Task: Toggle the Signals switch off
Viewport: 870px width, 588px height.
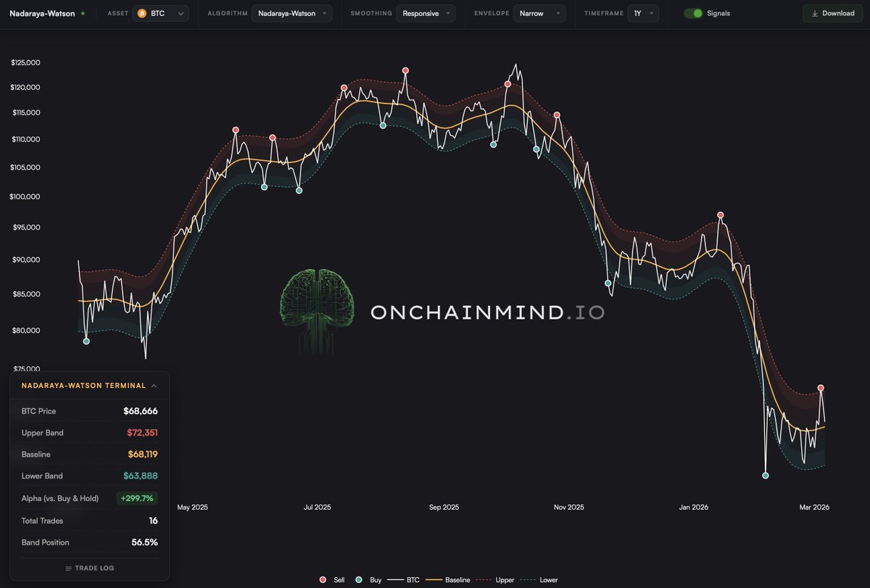Action: (695, 12)
